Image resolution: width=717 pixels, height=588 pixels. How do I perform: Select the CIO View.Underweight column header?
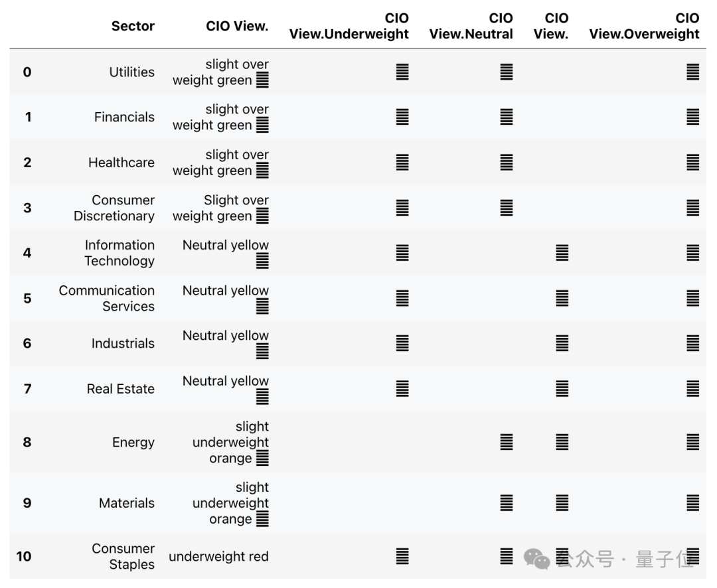click(x=349, y=27)
